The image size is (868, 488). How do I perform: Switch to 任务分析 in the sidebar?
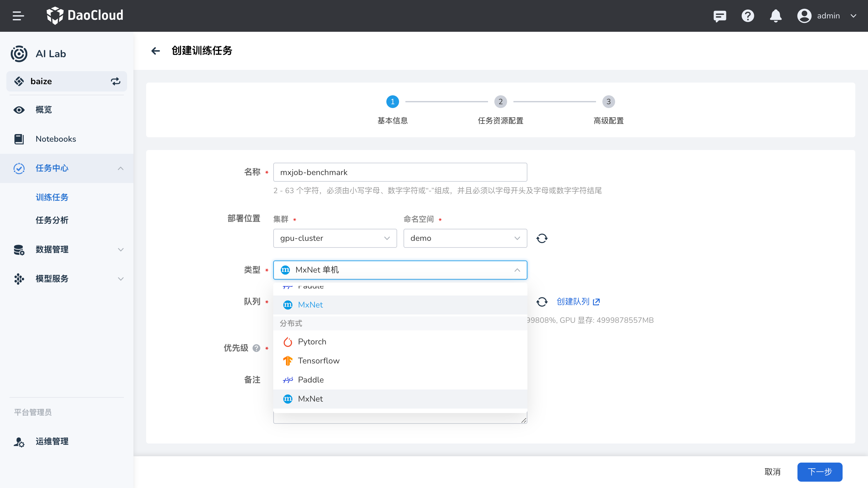click(x=52, y=220)
